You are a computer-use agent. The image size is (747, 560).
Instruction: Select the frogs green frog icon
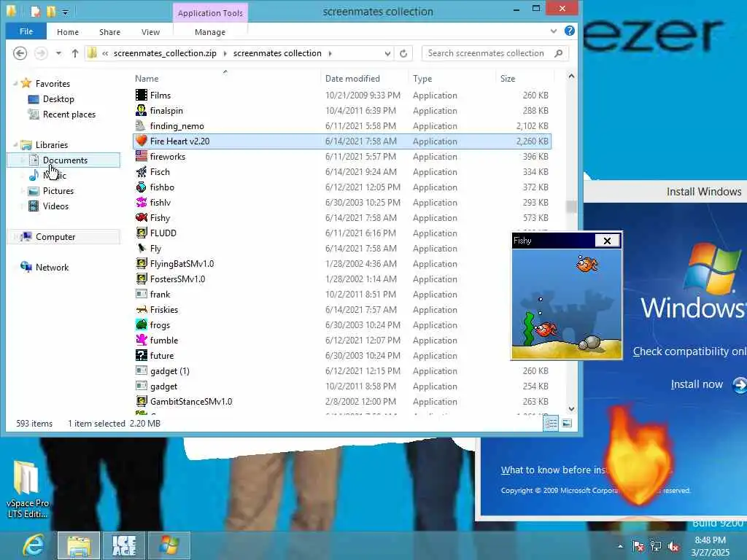(x=141, y=324)
